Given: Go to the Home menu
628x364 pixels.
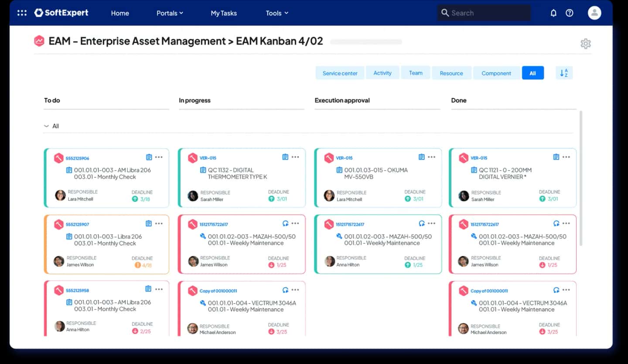Looking at the screenshot, I should pyautogui.click(x=120, y=13).
